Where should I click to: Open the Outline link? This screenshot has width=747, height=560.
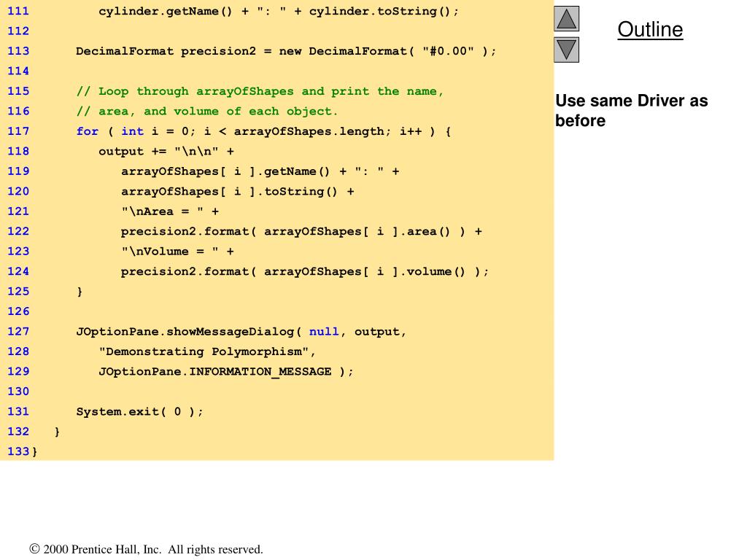point(650,29)
